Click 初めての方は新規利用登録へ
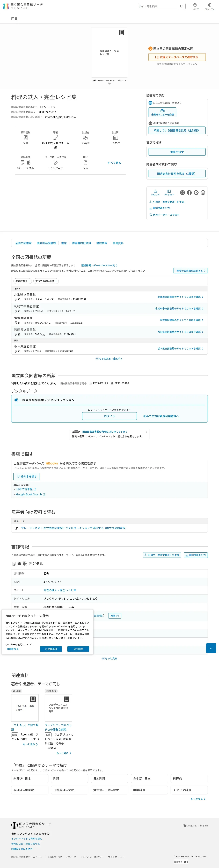 pyautogui.click(x=161, y=416)
